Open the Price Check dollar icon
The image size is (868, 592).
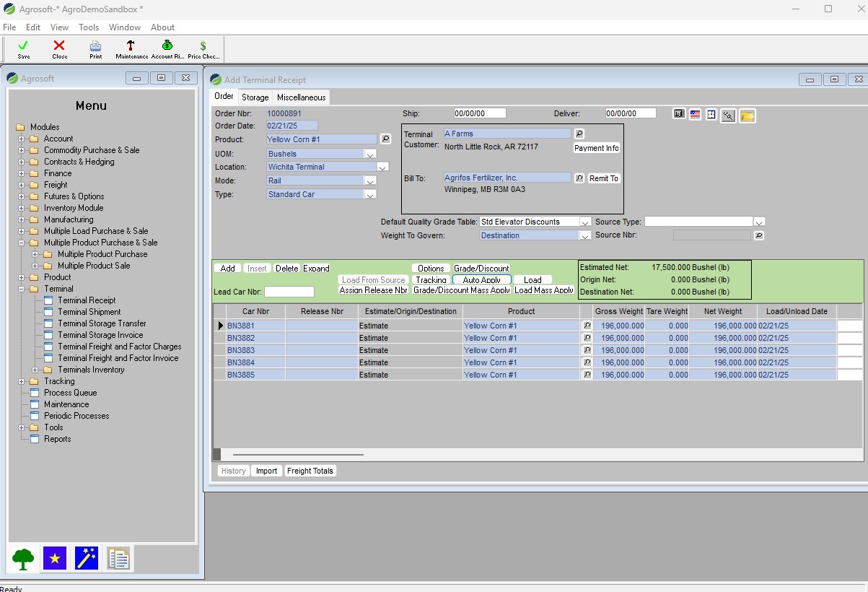[x=203, y=45]
